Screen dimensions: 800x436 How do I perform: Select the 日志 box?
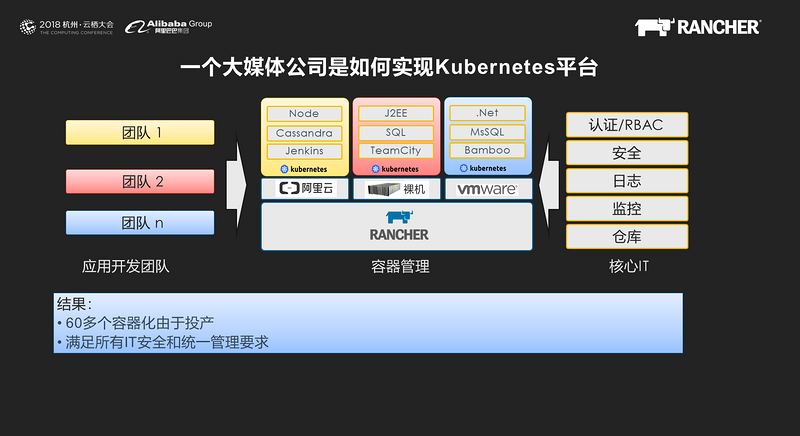click(x=627, y=181)
